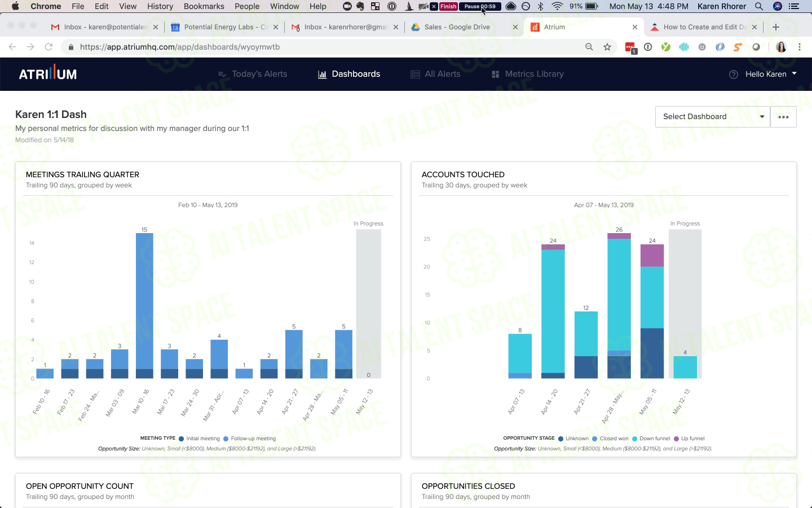Open Chrome three-dot menu
Screen dimensions: 812x508
point(800,47)
